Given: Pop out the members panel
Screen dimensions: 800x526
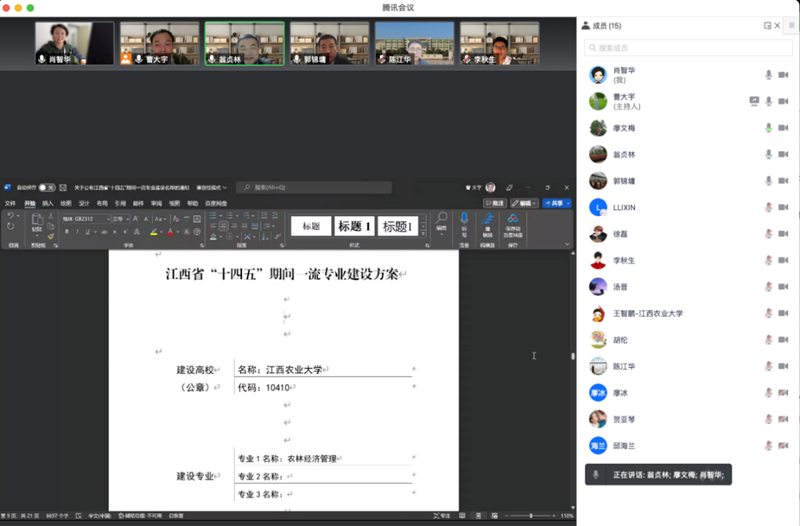Looking at the screenshot, I should pyautogui.click(x=768, y=26).
